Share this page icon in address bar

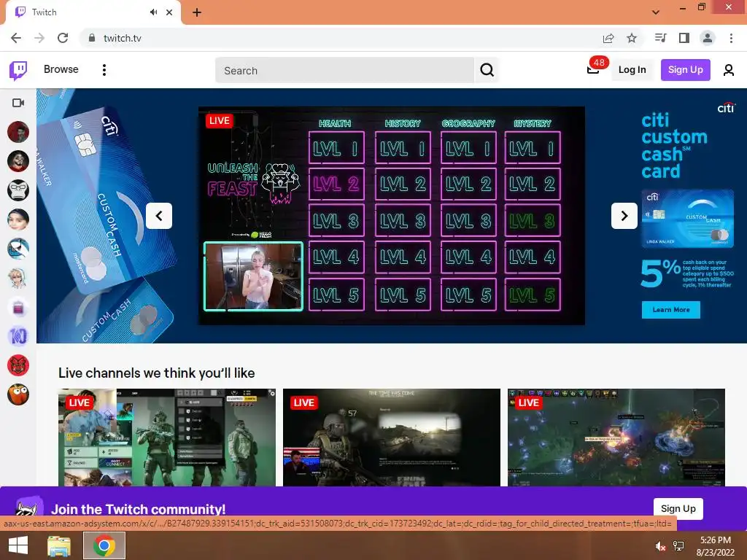pyautogui.click(x=608, y=38)
